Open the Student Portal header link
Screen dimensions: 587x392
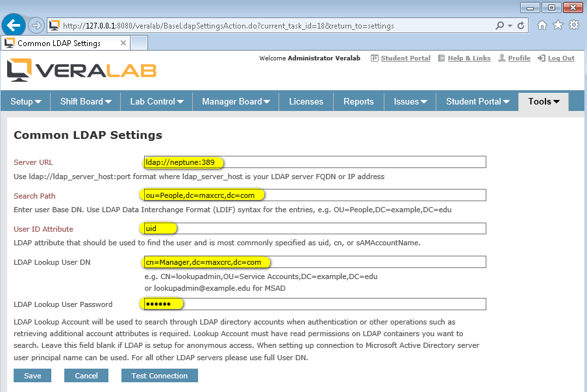(405, 58)
